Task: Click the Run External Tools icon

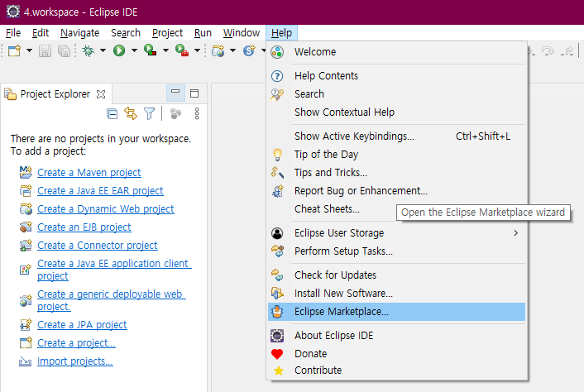Action: pos(182,50)
